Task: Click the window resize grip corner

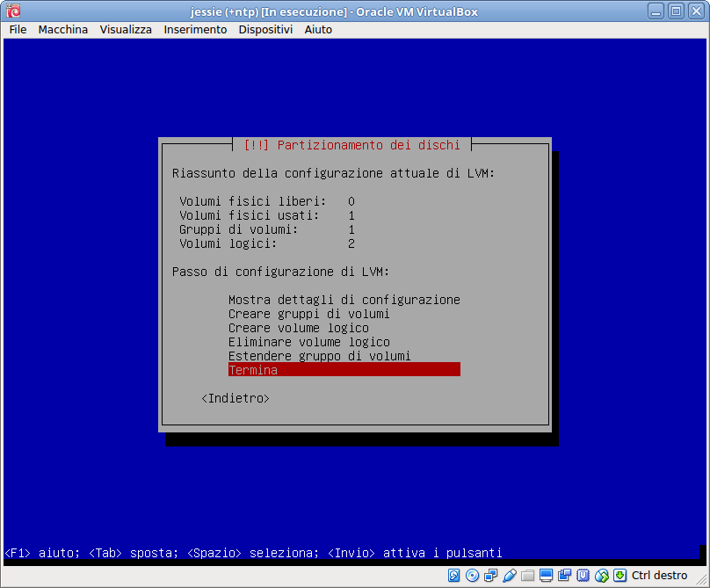Action: pyautogui.click(x=702, y=580)
